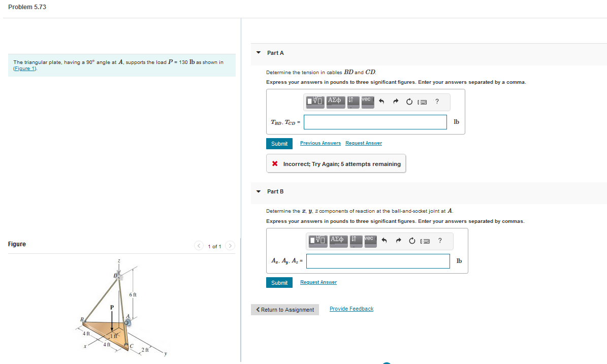Submit the Part A answer
Screen dimensions: 607x364
pyautogui.click(x=279, y=144)
